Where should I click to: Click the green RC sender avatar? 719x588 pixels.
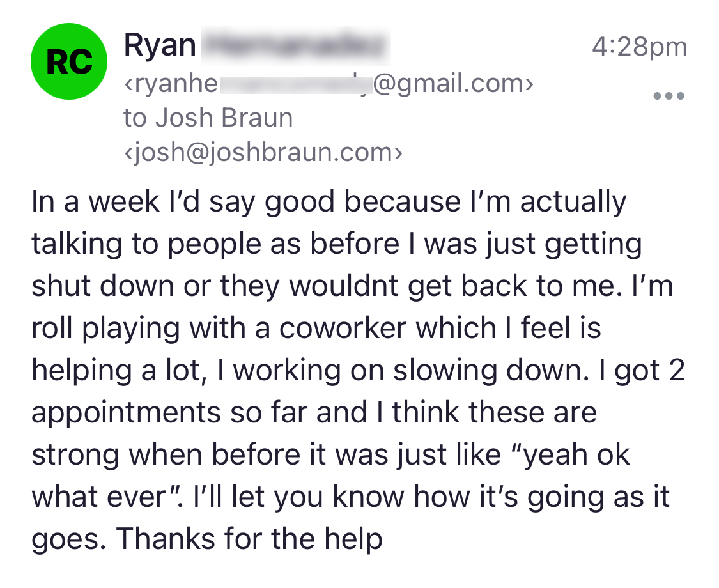click(69, 61)
